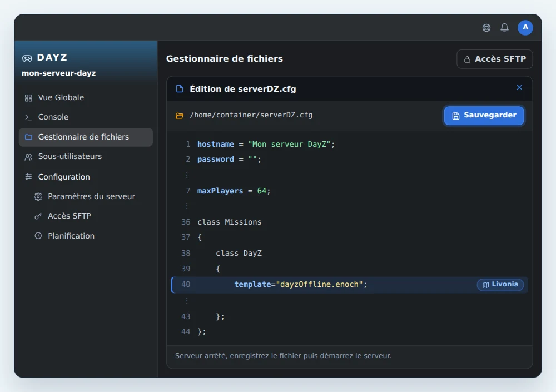Click the Accès SFTP key icon
Screen dimensions: 556x392
[x=38, y=216]
